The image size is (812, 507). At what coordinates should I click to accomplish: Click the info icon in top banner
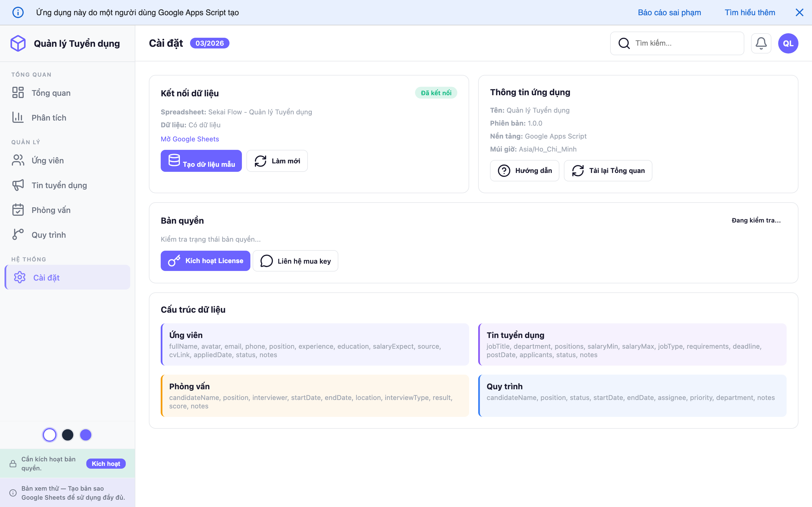(18, 12)
